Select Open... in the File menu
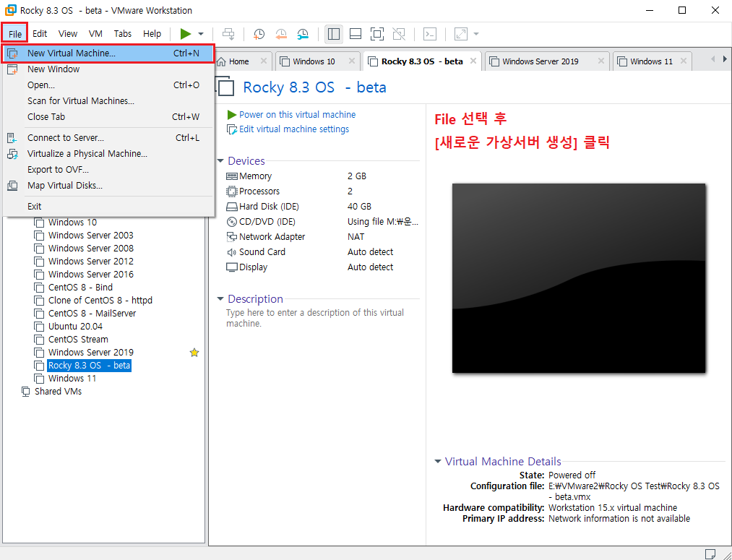 coord(108,85)
